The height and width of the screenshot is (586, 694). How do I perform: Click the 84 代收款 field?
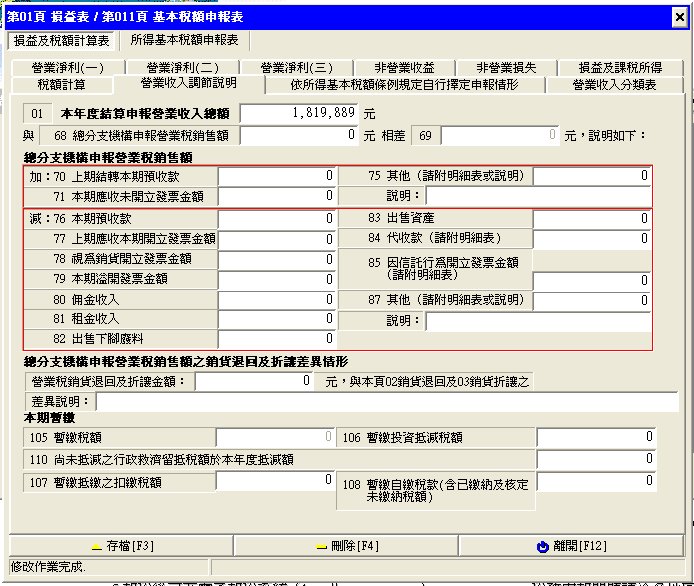592,239
